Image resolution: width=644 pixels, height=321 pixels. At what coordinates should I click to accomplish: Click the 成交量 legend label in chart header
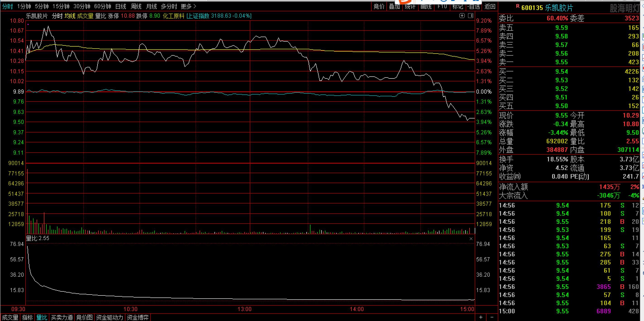coord(85,16)
